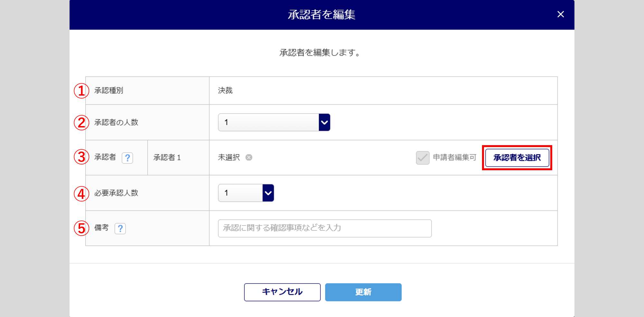The height and width of the screenshot is (317, 644).
Task: Focus the 備考 notes input field
Action: pyautogui.click(x=325, y=228)
